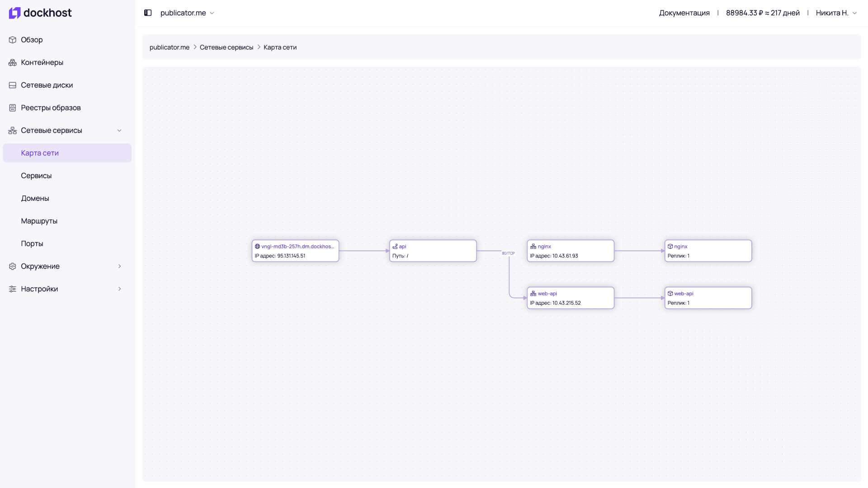Open the Обзор overview section
Viewport: 868px width, 488px height.
(x=32, y=40)
